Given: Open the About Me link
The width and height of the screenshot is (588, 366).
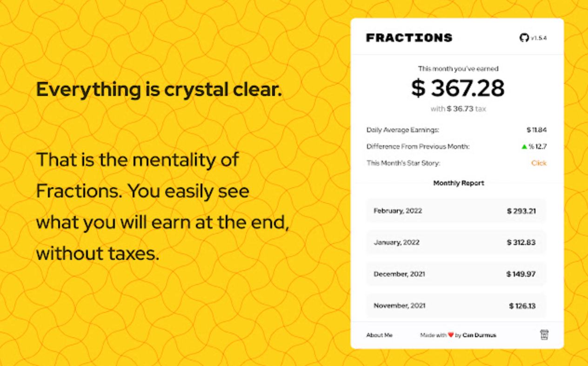Looking at the screenshot, I should pos(379,335).
